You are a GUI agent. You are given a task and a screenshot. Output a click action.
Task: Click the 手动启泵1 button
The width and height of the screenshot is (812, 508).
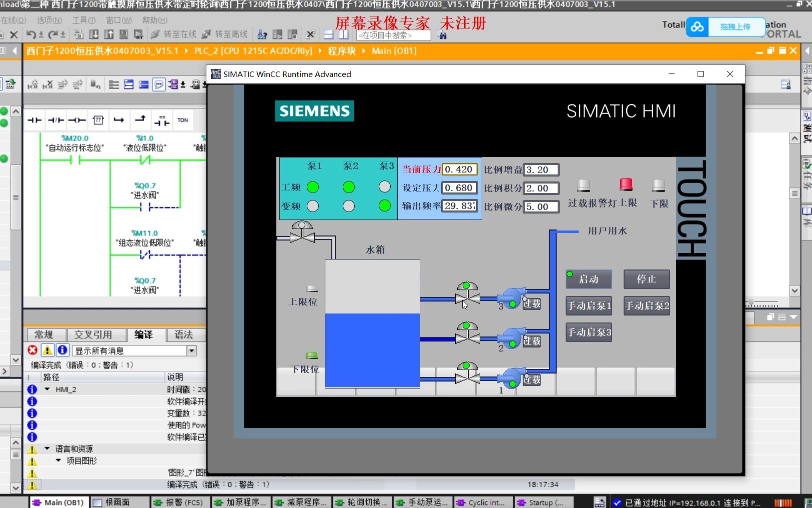click(589, 305)
